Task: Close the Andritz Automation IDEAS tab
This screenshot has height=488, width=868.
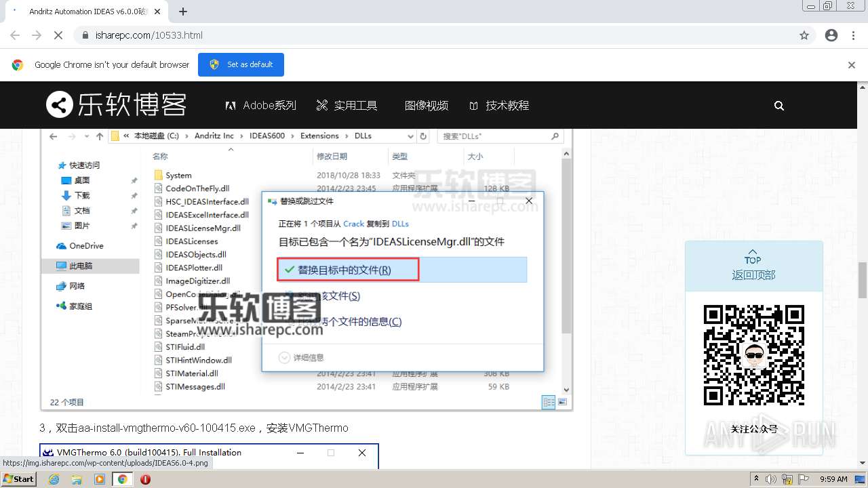Action: (x=157, y=12)
